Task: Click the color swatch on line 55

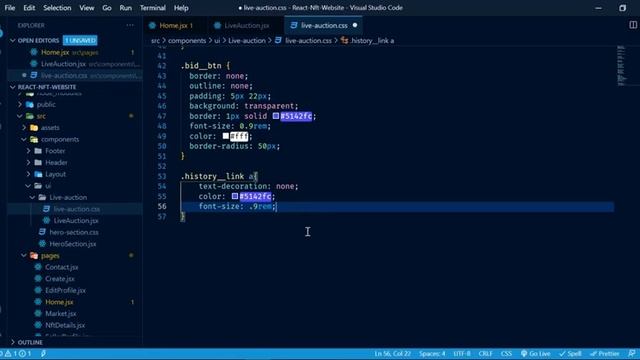Action: [235, 196]
